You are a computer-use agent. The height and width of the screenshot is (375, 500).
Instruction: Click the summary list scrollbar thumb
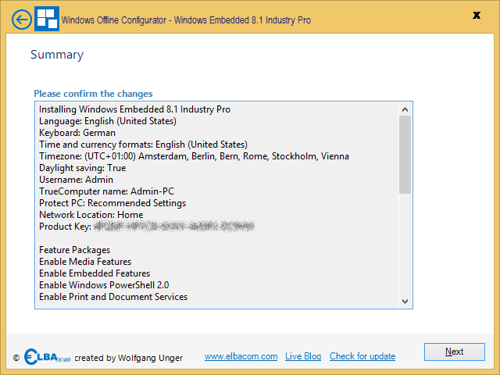click(405, 155)
